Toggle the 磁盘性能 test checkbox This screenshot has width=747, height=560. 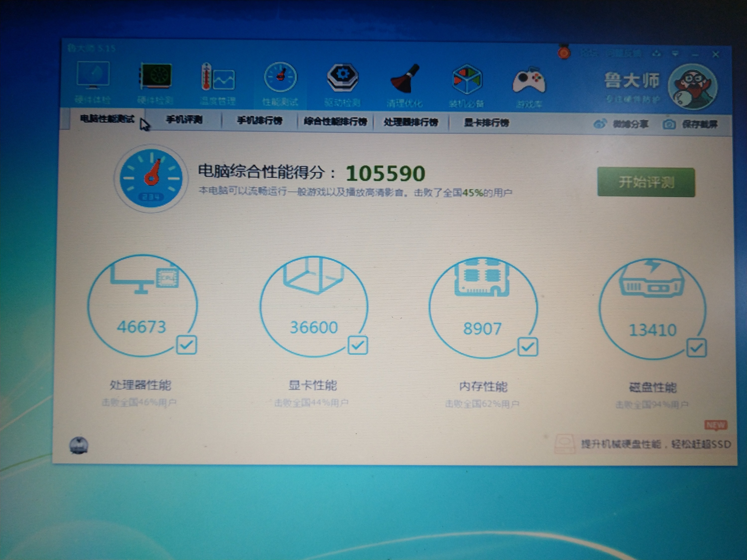[x=696, y=348]
